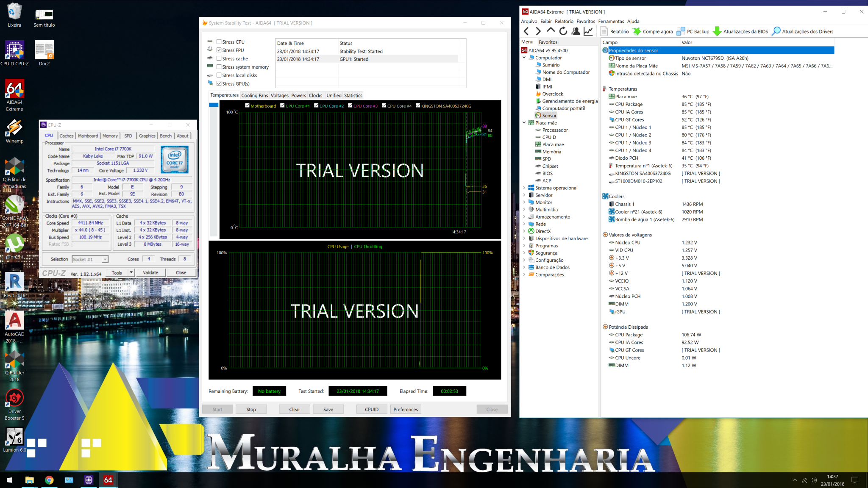Open Chrome from the taskbar
This screenshot has height=488, width=868.
click(x=49, y=480)
